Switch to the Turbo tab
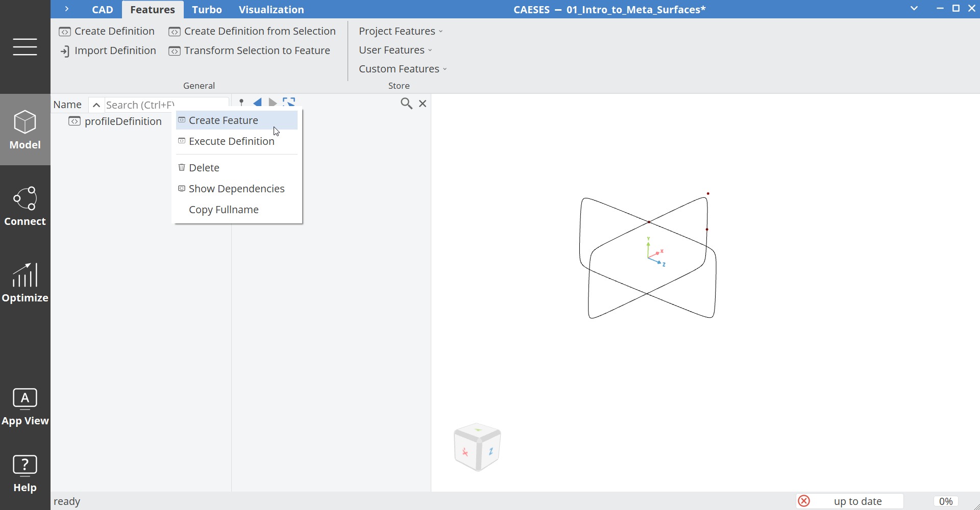 click(206, 9)
